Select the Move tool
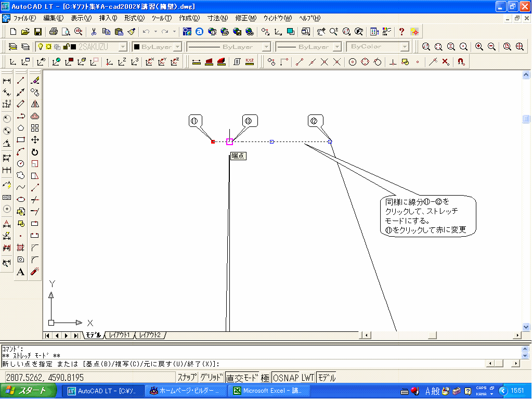Screen dimensions: 532x399 click(x=35, y=140)
